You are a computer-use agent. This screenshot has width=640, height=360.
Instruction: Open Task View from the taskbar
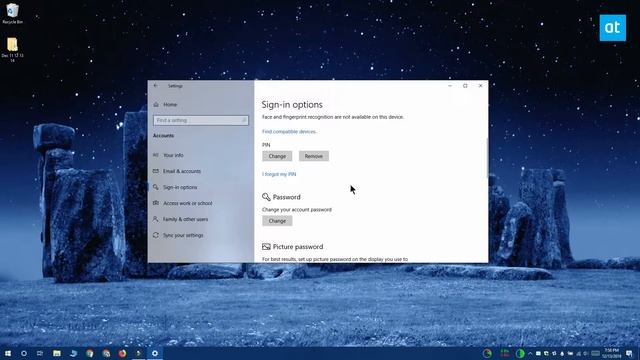pos(40,353)
